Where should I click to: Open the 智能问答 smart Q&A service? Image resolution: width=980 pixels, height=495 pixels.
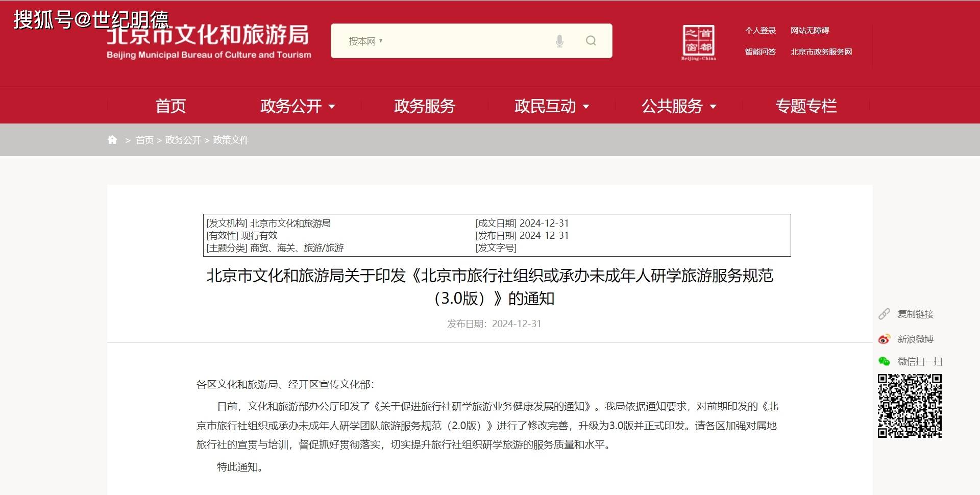pos(760,52)
